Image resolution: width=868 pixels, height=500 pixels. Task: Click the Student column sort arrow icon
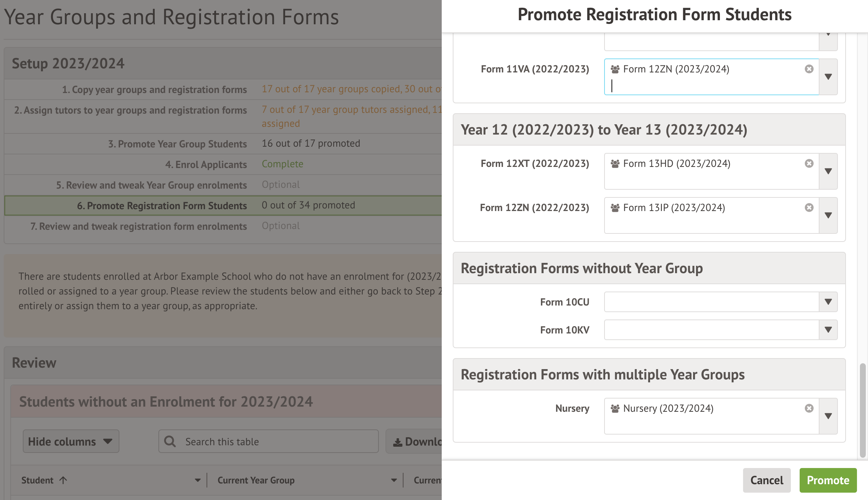pos(63,480)
